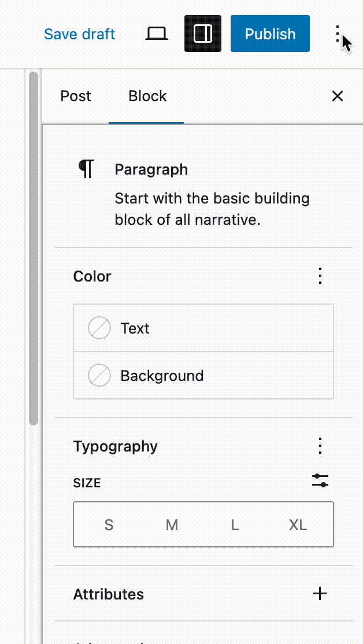363x644 pixels.
Task: Toggle custom font size control icon
Action: point(320,480)
